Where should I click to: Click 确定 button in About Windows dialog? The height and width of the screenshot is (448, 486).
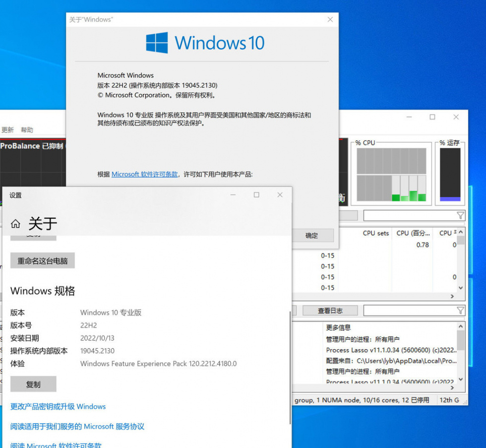311,236
